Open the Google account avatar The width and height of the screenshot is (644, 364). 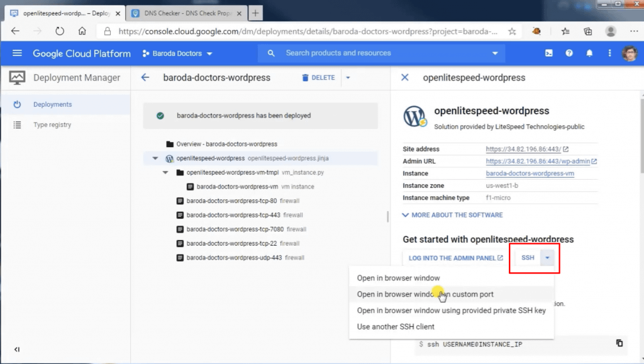pyautogui.click(x=630, y=53)
